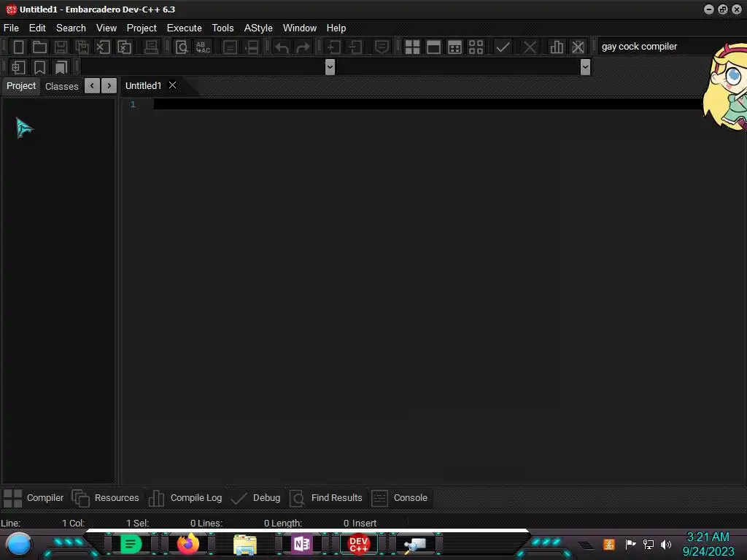
Task: Rebuild All with the four-outline-squares icon
Action: click(x=476, y=47)
